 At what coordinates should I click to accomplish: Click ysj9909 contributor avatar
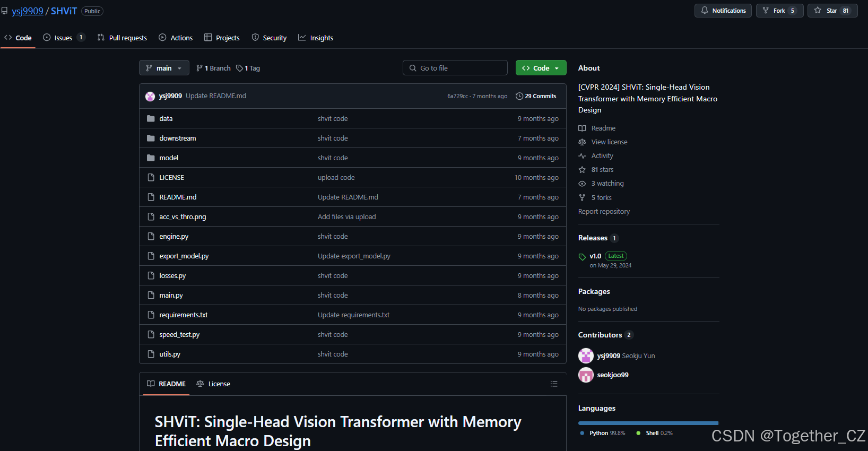[586, 355]
